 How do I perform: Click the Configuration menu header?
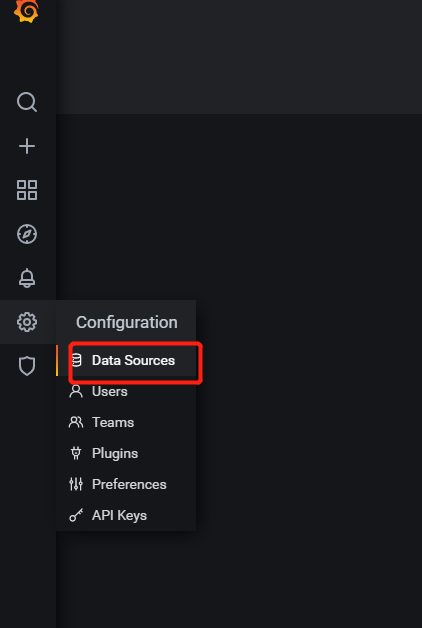click(x=127, y=322)
